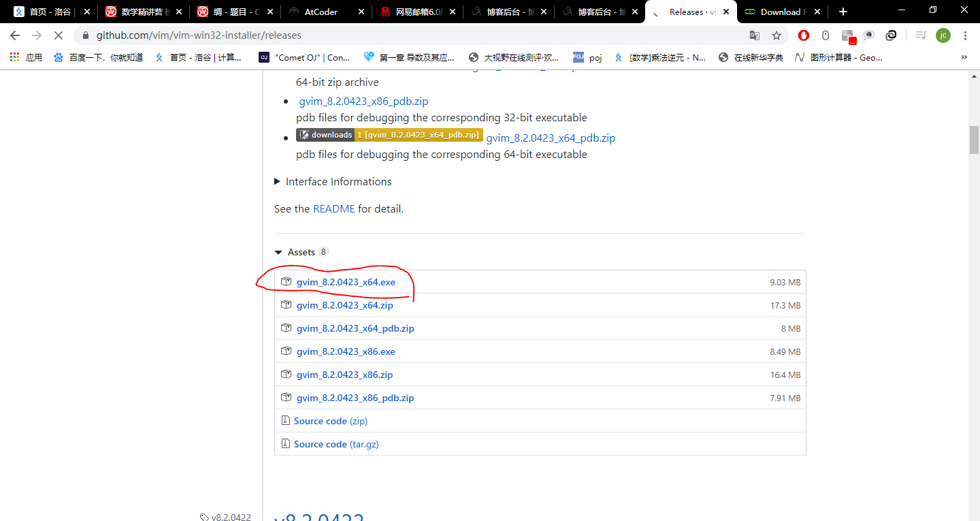Open the extension with red badge
This screenshot has height=521, width=980.
pyautogui.click(x=848, y=36)
